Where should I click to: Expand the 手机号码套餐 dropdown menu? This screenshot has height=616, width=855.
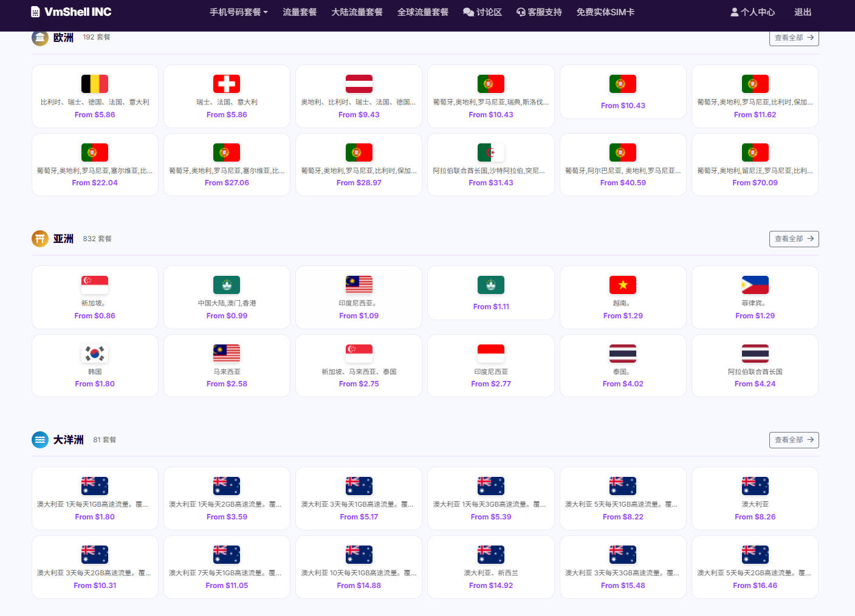(x=238, y=12)
